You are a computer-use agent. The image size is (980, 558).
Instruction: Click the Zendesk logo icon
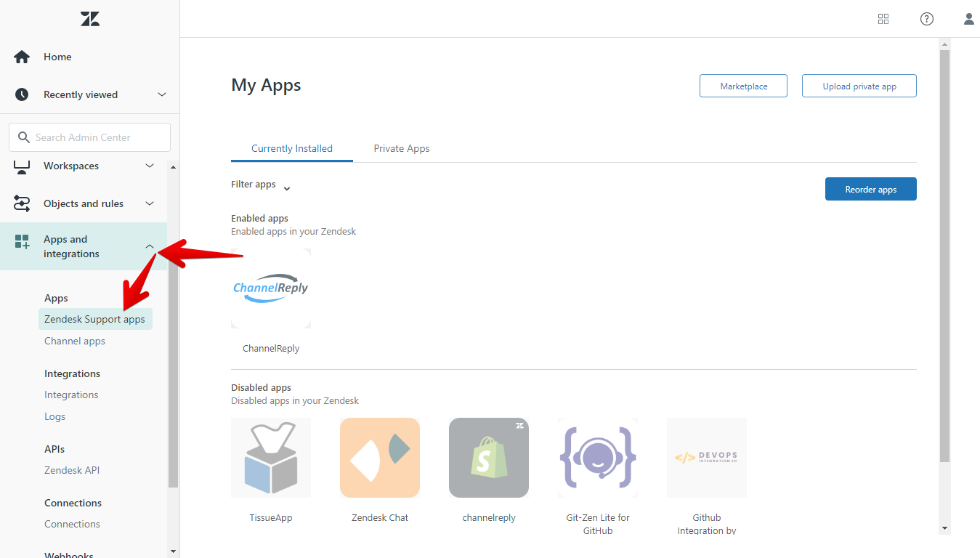click(x=90, y=19)
